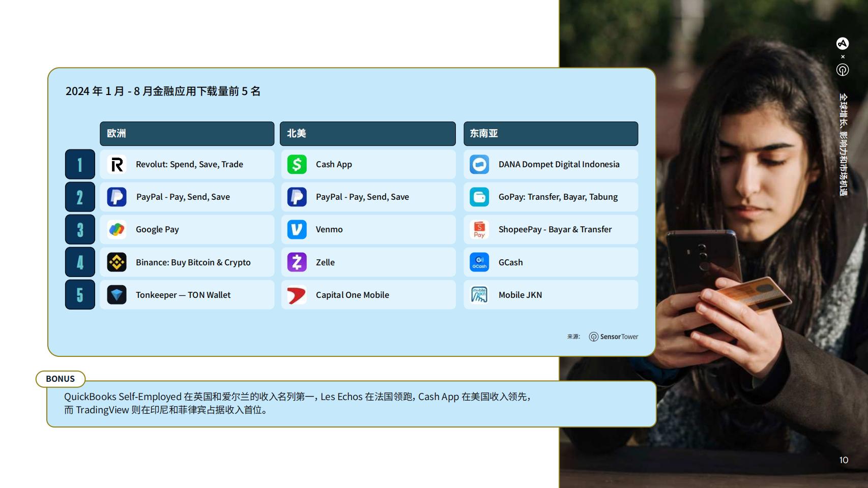Screen dimensions: 868x488
Task: Click the Adjust logo at top of sidebar
Action: coord(843,43)
